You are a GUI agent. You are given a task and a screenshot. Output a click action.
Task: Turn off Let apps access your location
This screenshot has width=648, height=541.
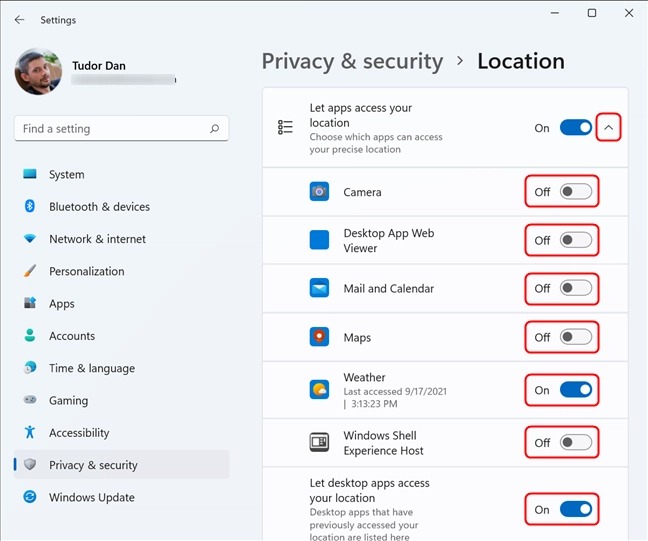point(576,128)
